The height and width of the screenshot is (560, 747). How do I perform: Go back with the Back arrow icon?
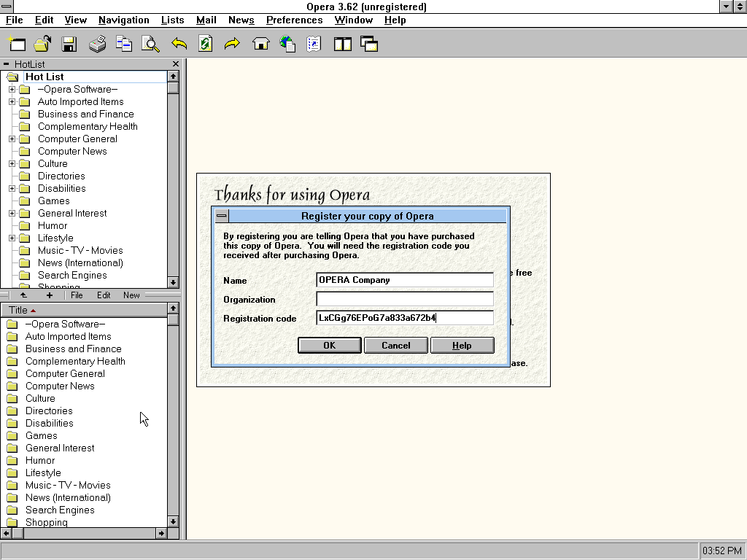[179, 44]
